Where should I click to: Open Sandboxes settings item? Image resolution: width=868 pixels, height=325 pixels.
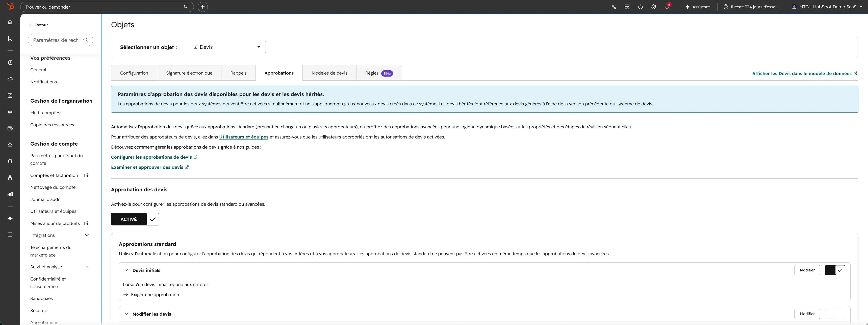41,298
